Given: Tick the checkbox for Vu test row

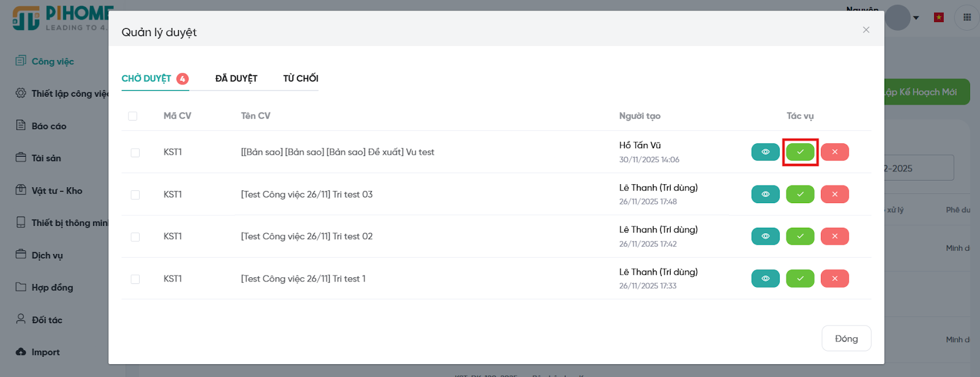Looking at the screenshot, I should click(135, 152).
